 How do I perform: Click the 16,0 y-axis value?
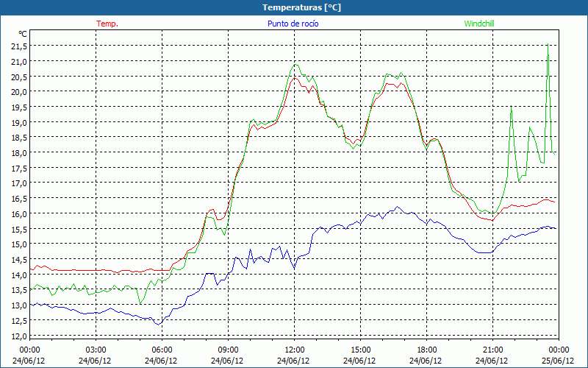tap(20, 213)
